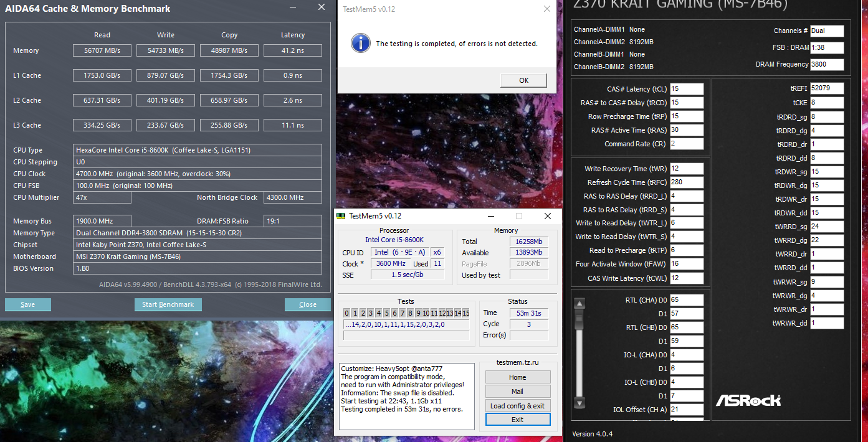Click Motherboard MSI Z370 Krait Gaming field
The image size is (868, 442).
pos(198,256)
